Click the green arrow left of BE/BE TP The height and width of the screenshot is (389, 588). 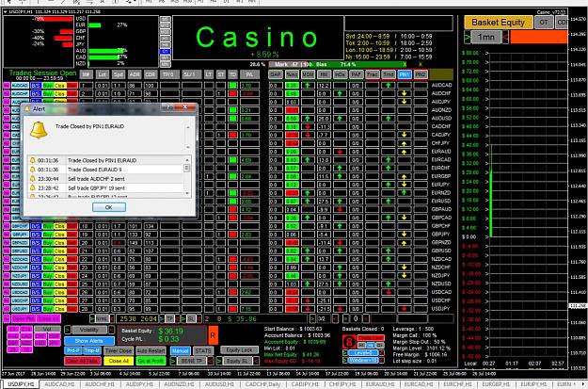(173, 361)
